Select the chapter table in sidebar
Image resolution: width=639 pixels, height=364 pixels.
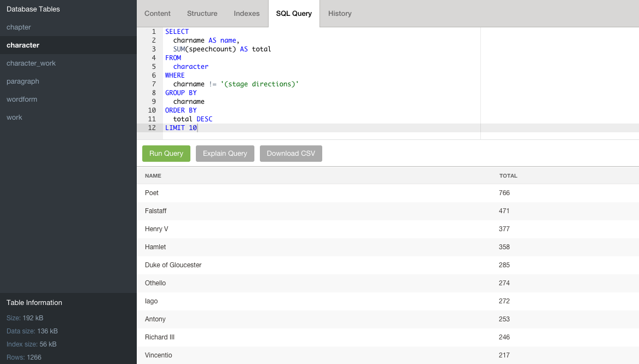pos(19,27)
